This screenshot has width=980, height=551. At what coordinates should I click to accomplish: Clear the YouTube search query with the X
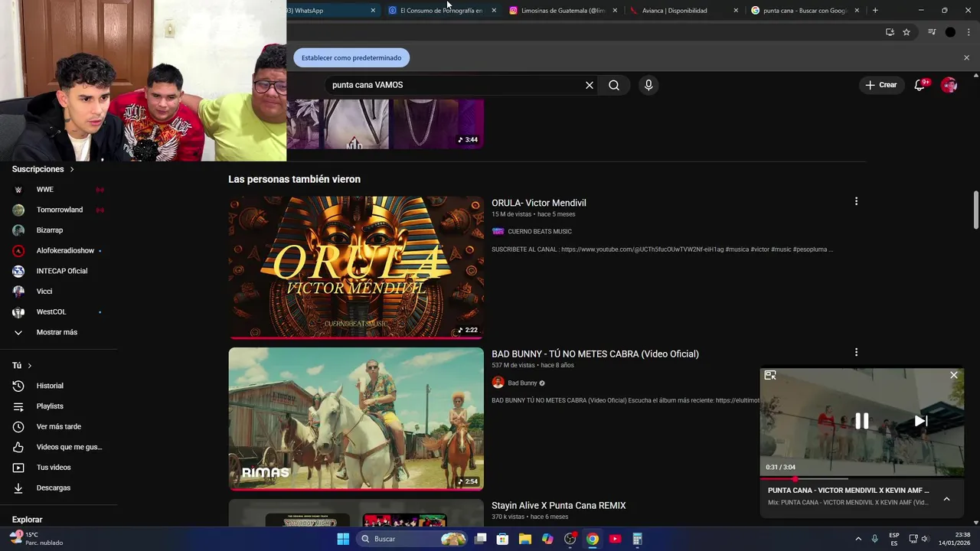coord(590,85)
